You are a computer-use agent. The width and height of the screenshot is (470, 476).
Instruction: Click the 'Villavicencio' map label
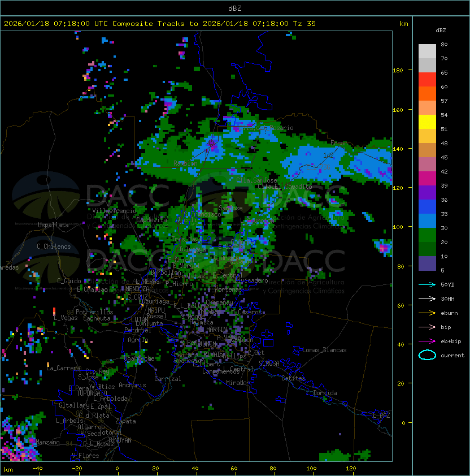(114, 211)
